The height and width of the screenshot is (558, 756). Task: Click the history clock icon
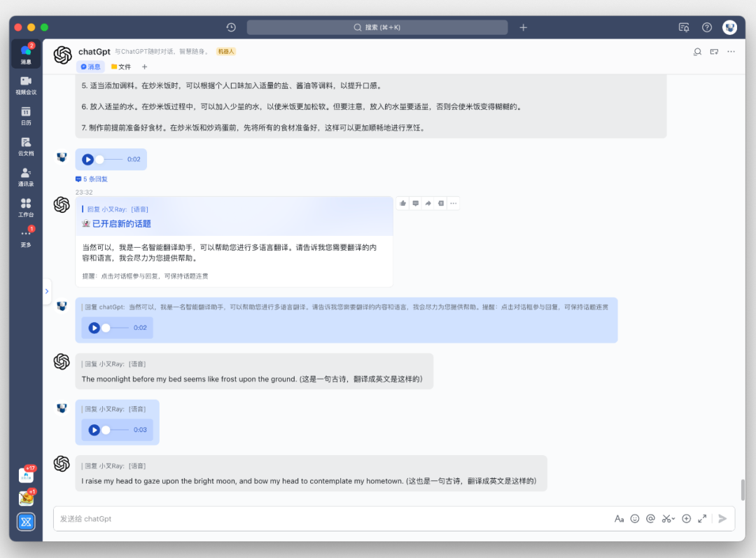tap(231, 27)
